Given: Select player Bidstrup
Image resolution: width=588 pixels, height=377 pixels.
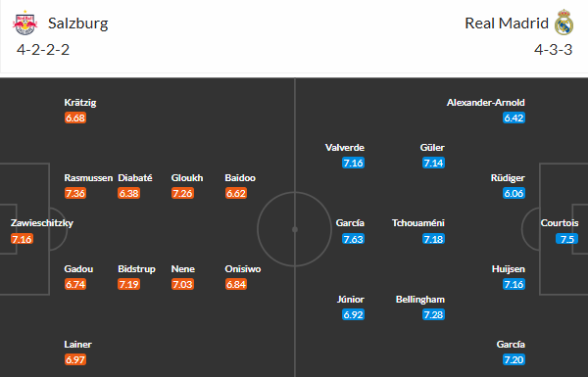Looking at the screenshot, I should click(x=136, y=269).
